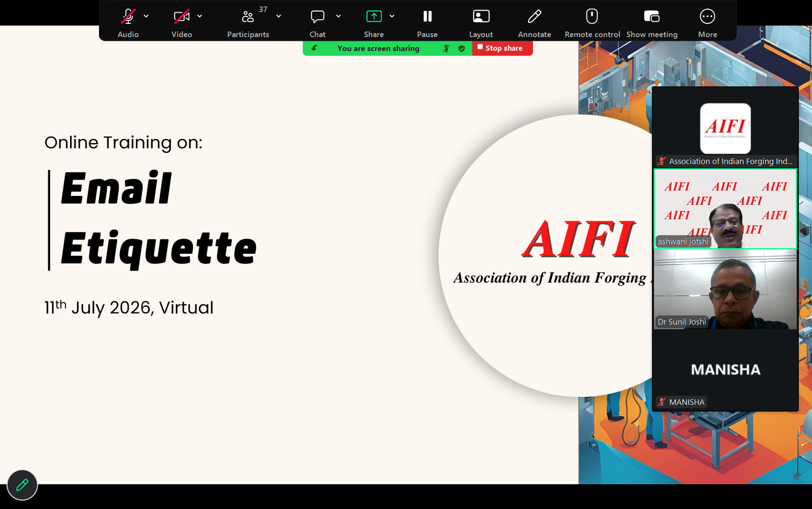Image resolution: width=812 pixels, height=509 pixels.
Task: Click the participant count 37 badge
Action: (x=263, y=9)
